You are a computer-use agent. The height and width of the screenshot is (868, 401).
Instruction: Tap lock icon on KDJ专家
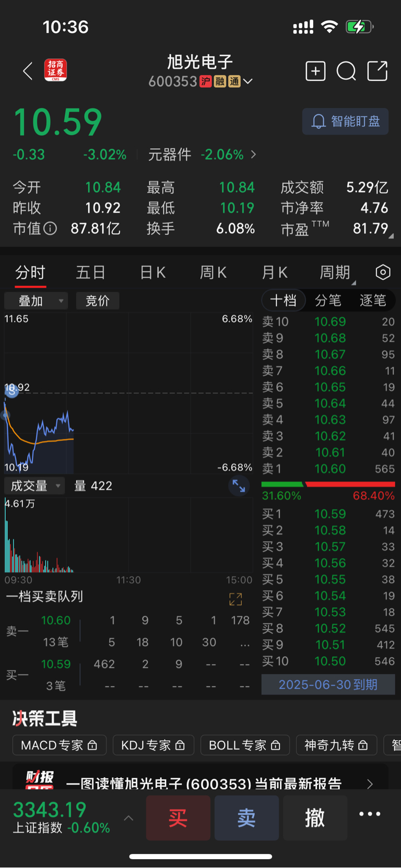180,745
